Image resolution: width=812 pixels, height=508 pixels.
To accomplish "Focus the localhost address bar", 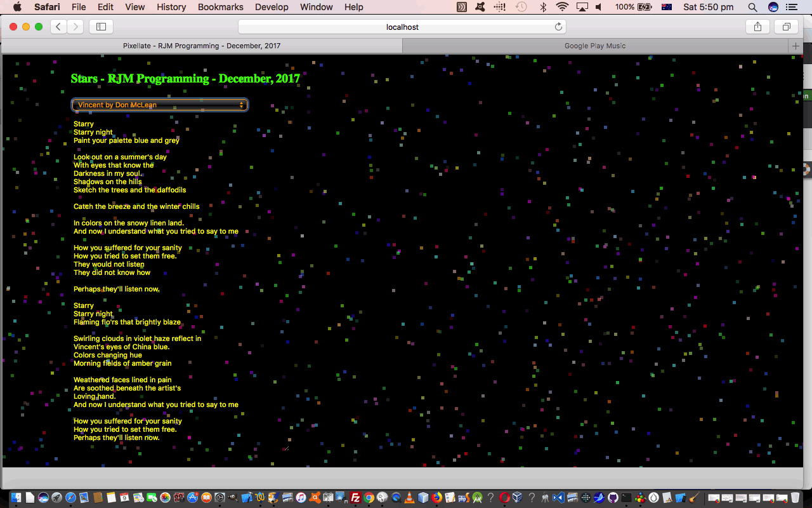I will pos(402,27).
